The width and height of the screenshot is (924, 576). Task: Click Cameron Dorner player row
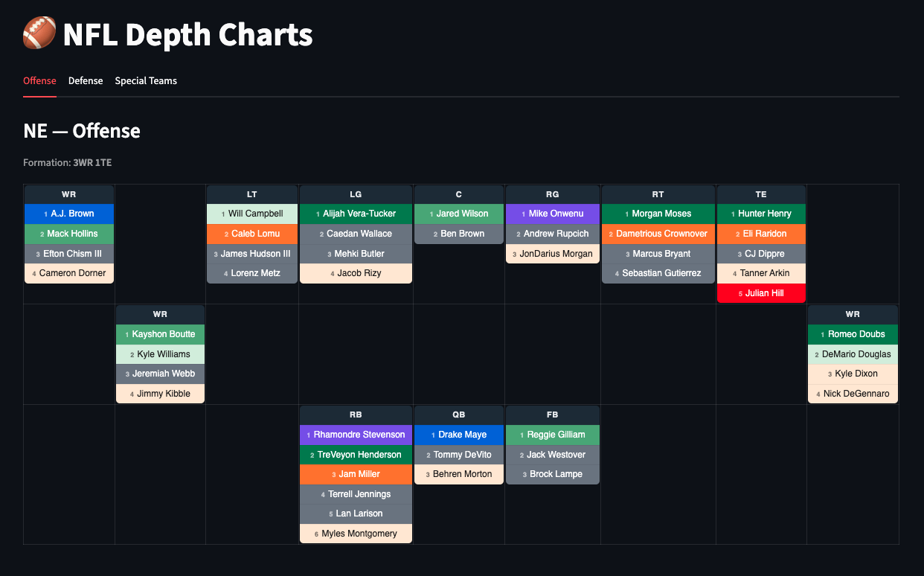(69, 273)
